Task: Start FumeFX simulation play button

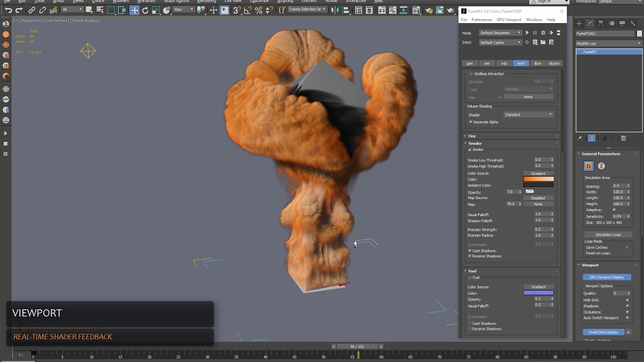Action: tap(527, 33)
